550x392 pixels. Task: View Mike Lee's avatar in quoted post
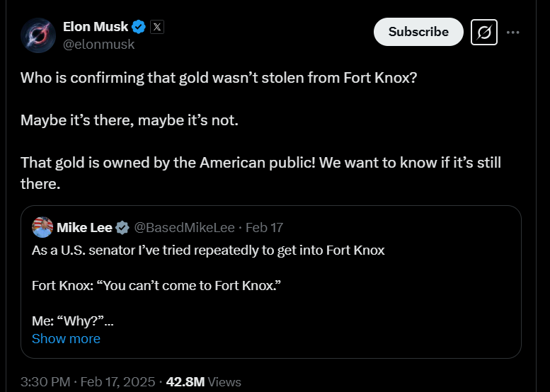click(42, 227)
